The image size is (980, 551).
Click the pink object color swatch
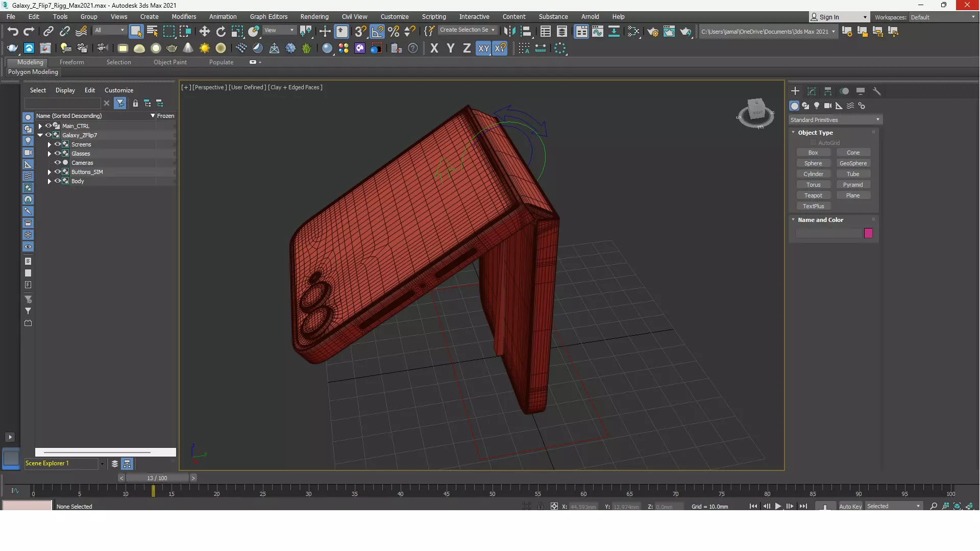868,233
